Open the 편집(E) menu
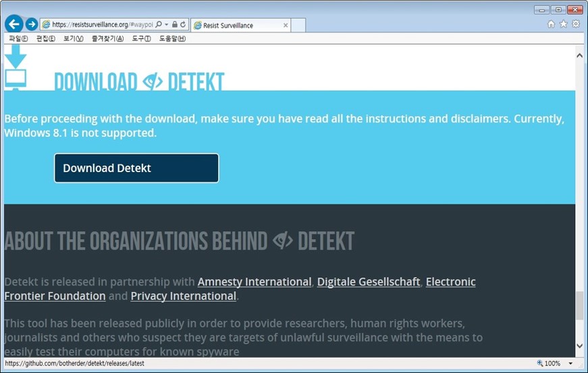588x373 pixels. coord(46,38)
